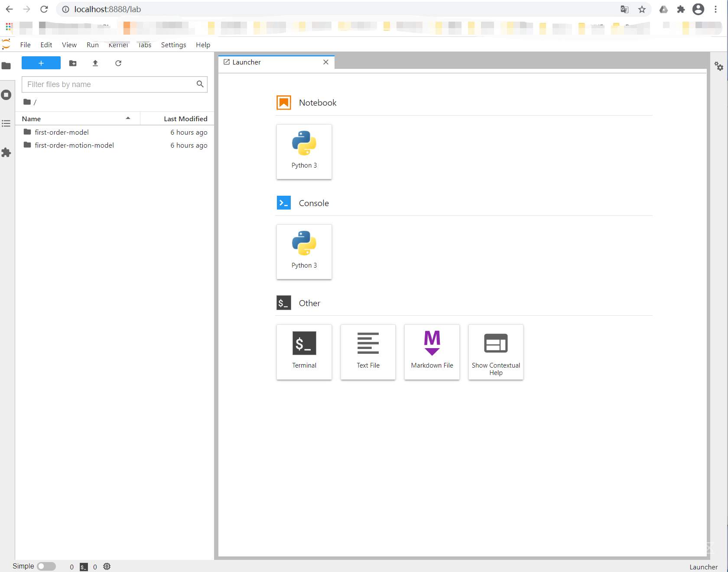Create a new folder
728x572 pixels.
tap(73, 63)
